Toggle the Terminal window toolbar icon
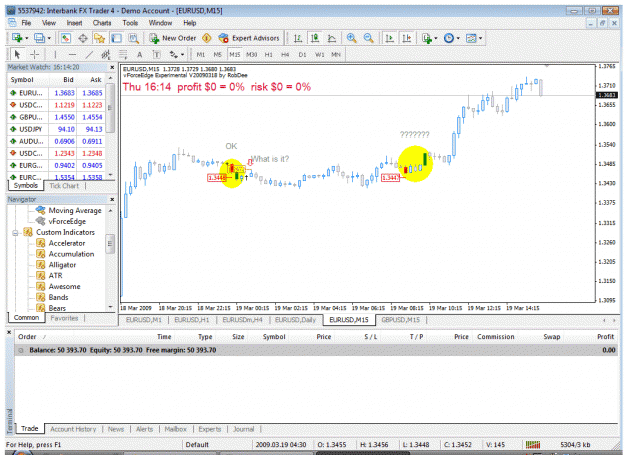The height and width of the screenshot is (455, 625). (x=116, y=38)
